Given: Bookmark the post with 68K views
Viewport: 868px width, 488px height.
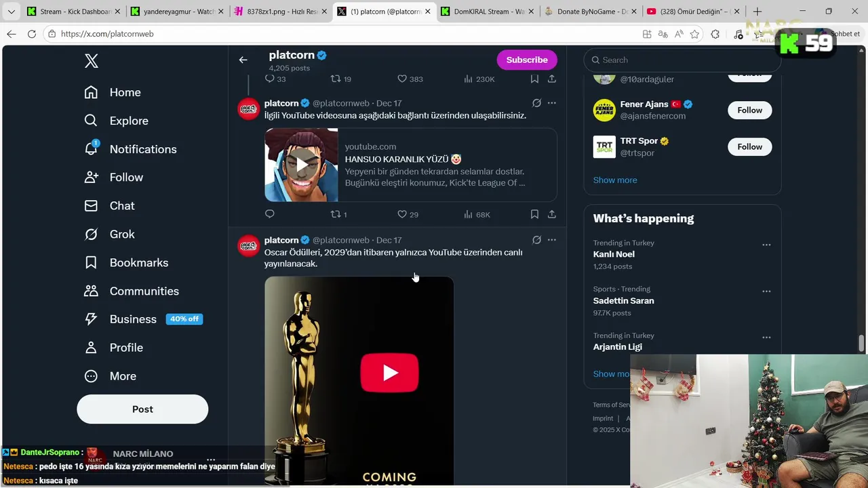Looking at the screenshot, I should [x=534, y=214].
